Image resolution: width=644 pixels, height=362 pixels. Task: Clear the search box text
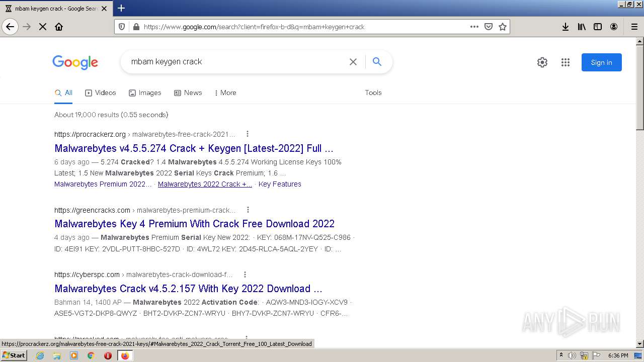(x=353, y=62)
